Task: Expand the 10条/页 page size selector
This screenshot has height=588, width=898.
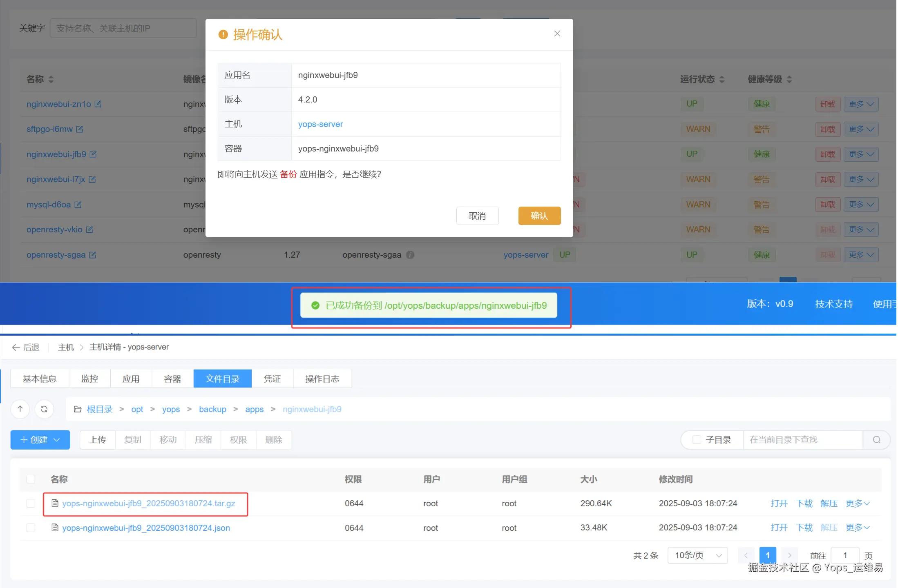Action: pyautogui.click(x=697, y=555)
